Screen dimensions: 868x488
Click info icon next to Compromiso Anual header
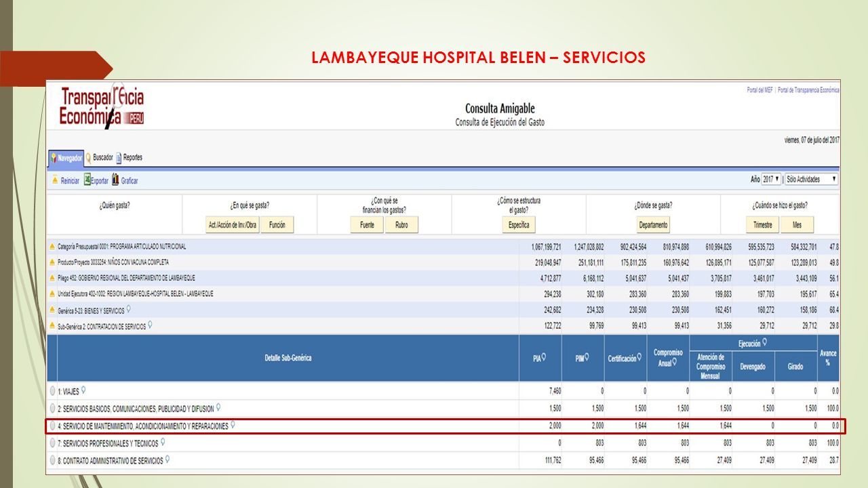click(675, 363)
